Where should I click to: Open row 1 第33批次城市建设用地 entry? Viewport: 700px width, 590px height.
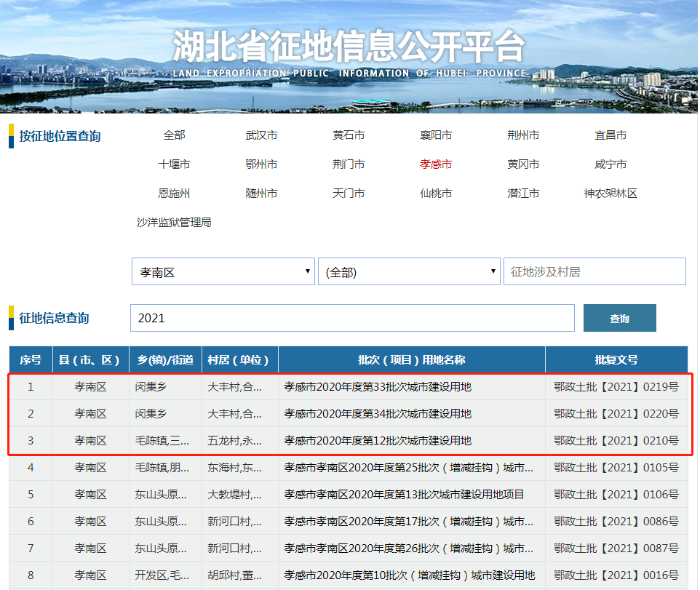coord(378,387)
